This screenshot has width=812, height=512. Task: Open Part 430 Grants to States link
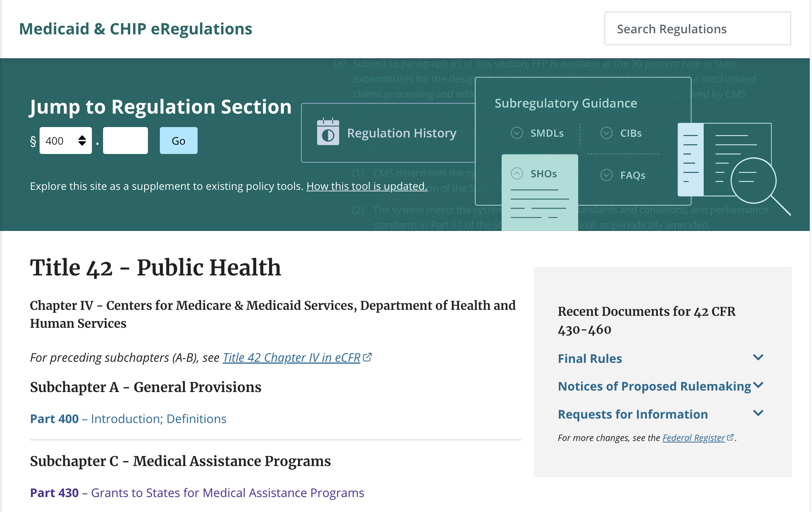point(197,493)
